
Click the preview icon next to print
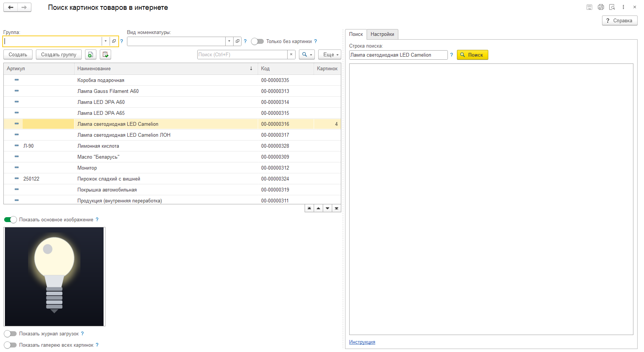(612, 7)
